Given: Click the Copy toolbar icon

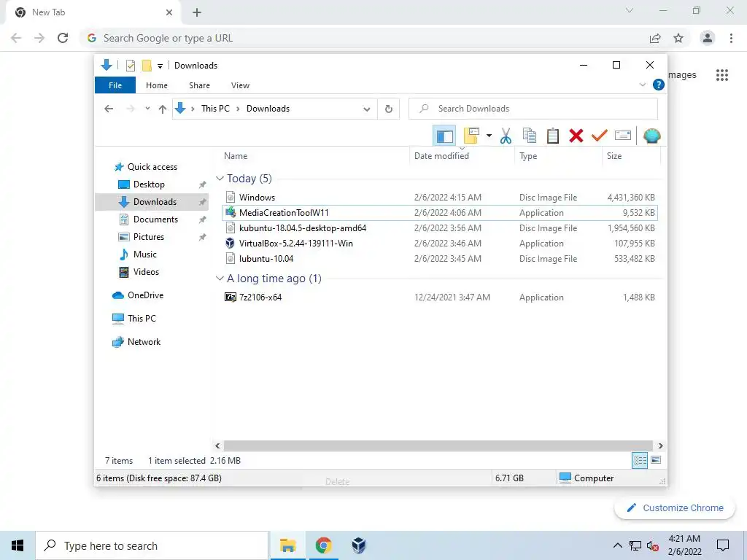Looking at the screenshot, I should pyautogui.click(x=530, y=136).
